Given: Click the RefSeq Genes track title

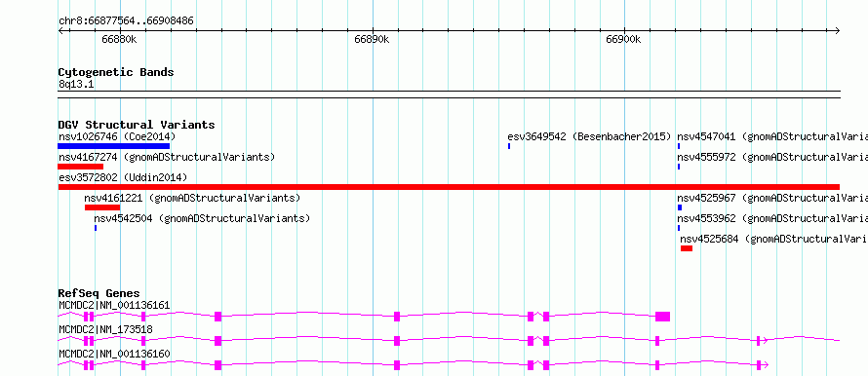Looking at the screenshot, I should click(x=99, y=293).
